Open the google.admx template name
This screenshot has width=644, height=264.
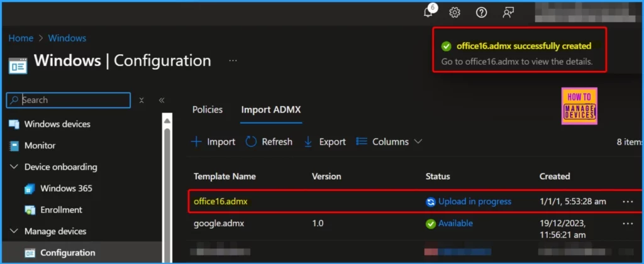tap(218, 223)
